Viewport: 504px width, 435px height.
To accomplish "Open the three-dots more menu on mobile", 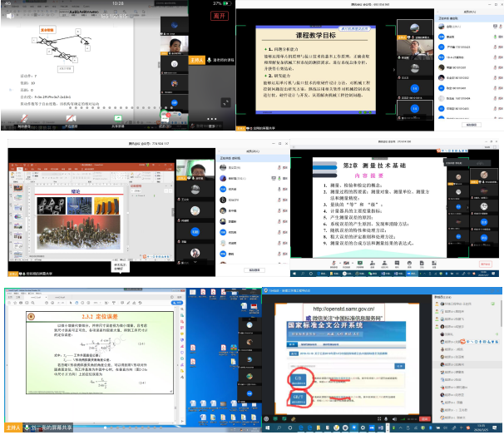I will pyautogui.click(x=214, y=117).
